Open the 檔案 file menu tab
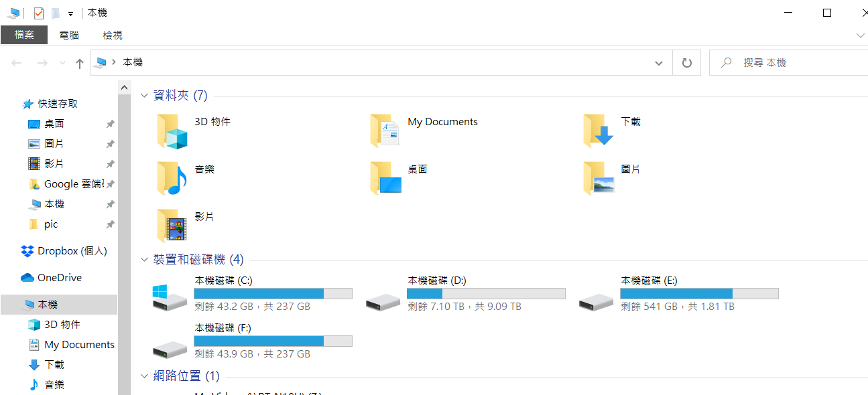Image resolution: width=868 pixels, height=395 pixels. (24, 35)
